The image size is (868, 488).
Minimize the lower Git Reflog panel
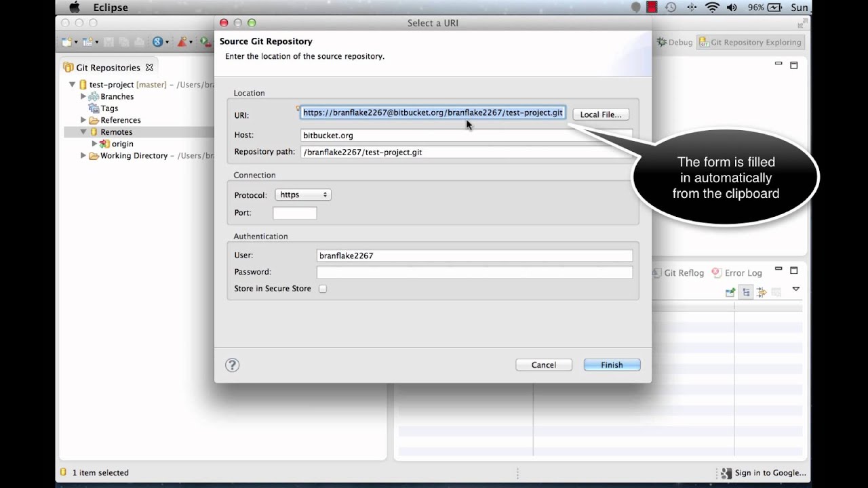click(x=778, y=270)
